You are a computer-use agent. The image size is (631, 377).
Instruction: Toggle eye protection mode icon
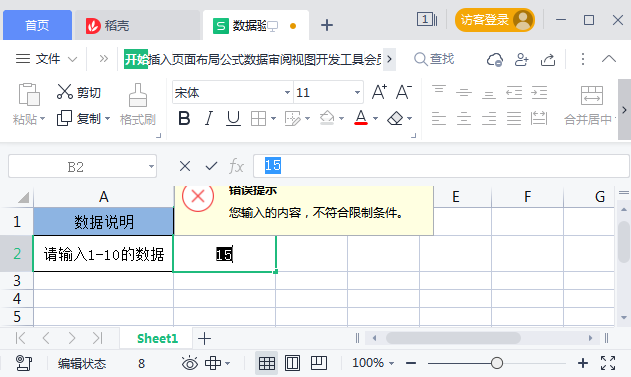[190, 363]
